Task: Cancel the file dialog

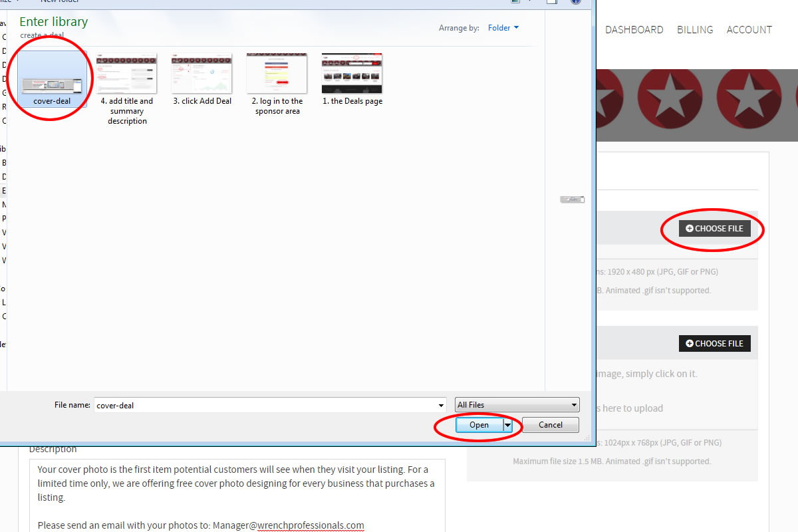Action: pos(551,425)
